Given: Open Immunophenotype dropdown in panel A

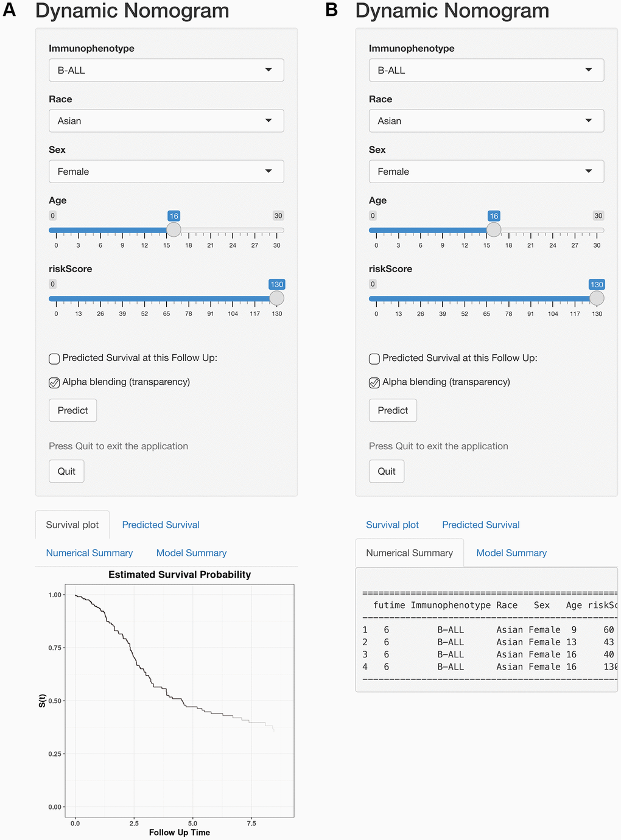Looking at the screenshot, I should pyautogui.click(x=166, y=70).
